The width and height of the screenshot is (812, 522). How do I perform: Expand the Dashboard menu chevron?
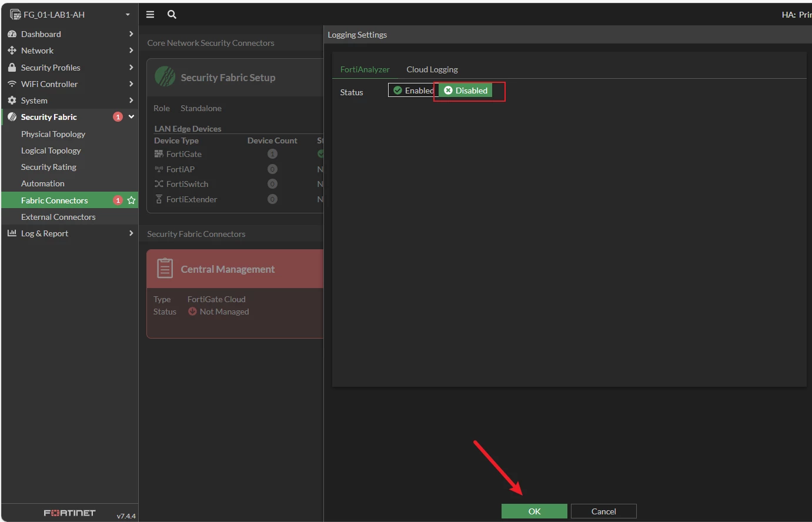click(131, 34)
